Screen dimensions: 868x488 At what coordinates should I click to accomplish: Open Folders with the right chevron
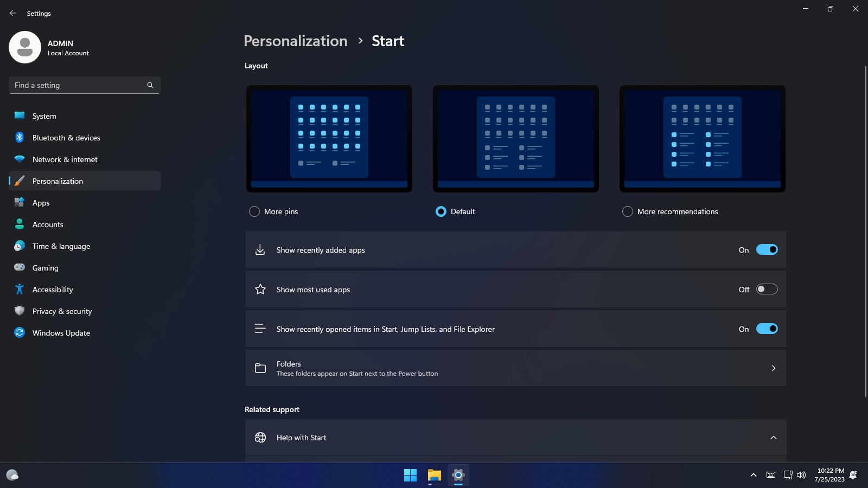point(774,368)
